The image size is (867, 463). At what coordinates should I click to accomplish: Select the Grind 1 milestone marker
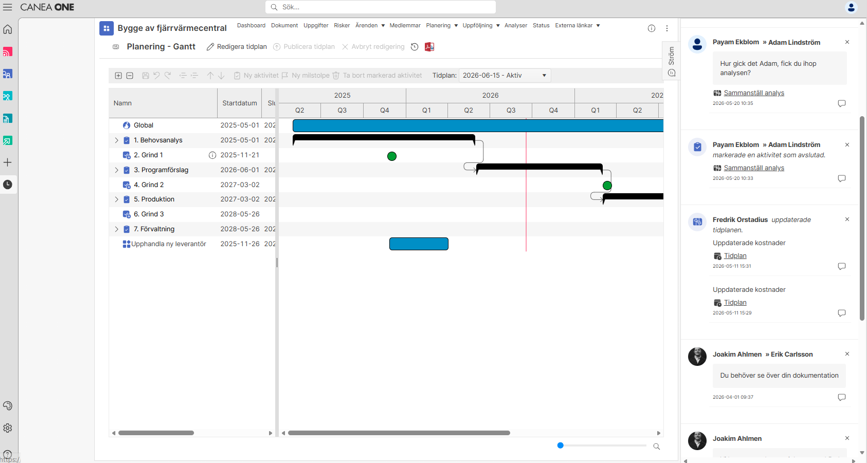coord(391,157)
